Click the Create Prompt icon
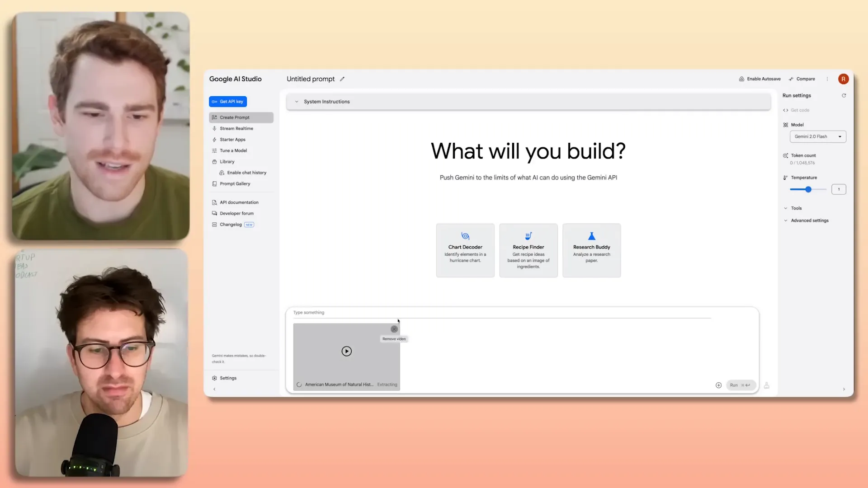The height and width of the screenshot is (488, 868). pos(214,117)
